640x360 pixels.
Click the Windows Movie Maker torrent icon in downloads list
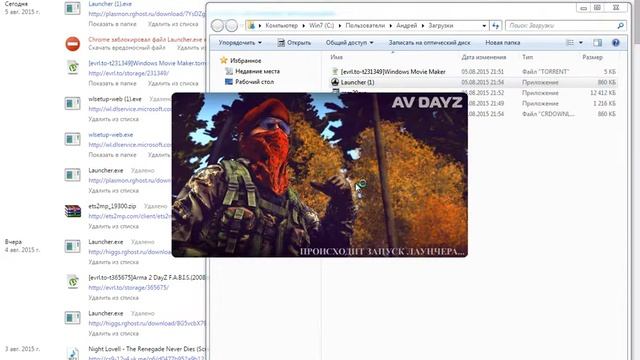coord(73,67)
